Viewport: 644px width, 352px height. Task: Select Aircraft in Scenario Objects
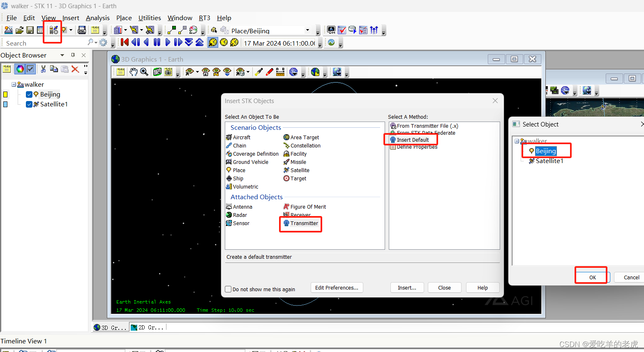click(238, 137)
